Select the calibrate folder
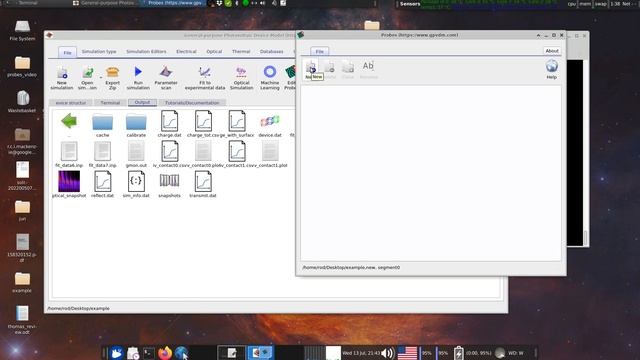 click(x=136, y=125)
